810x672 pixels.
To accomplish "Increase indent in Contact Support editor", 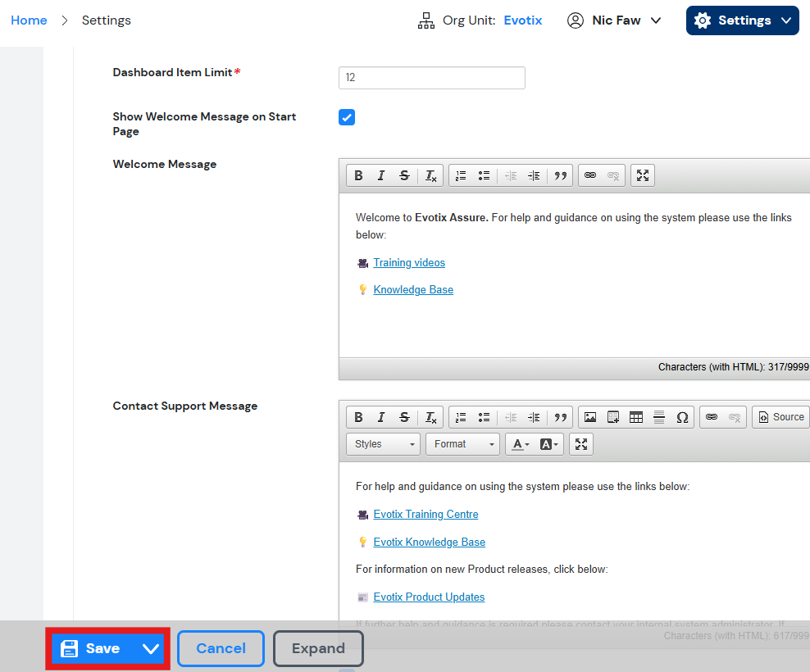I will 534,417.
